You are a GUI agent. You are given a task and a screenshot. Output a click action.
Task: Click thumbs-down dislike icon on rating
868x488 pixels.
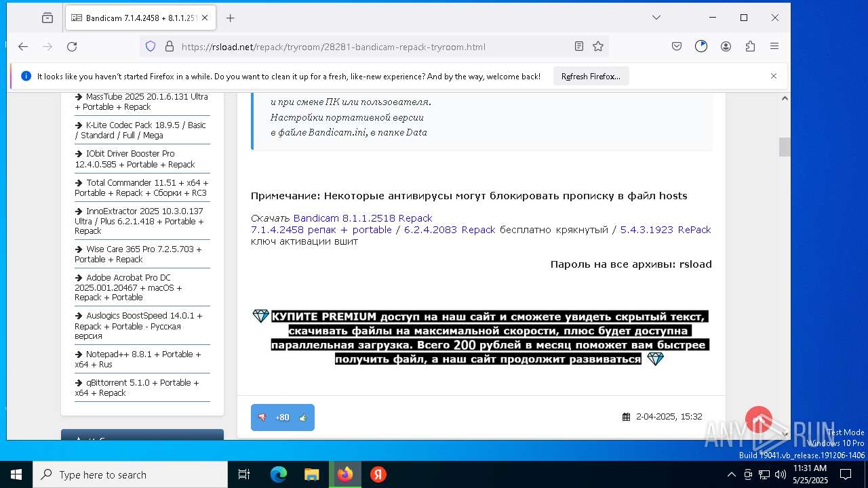pyautogui.click(x=262, y=418)
